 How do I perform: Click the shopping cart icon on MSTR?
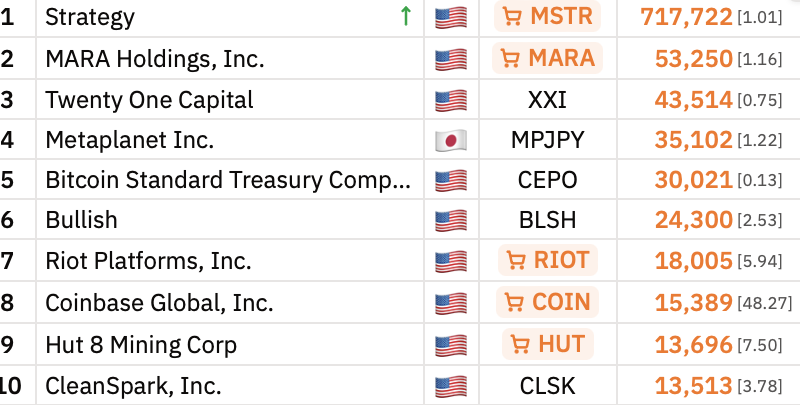tap(514, 17)
